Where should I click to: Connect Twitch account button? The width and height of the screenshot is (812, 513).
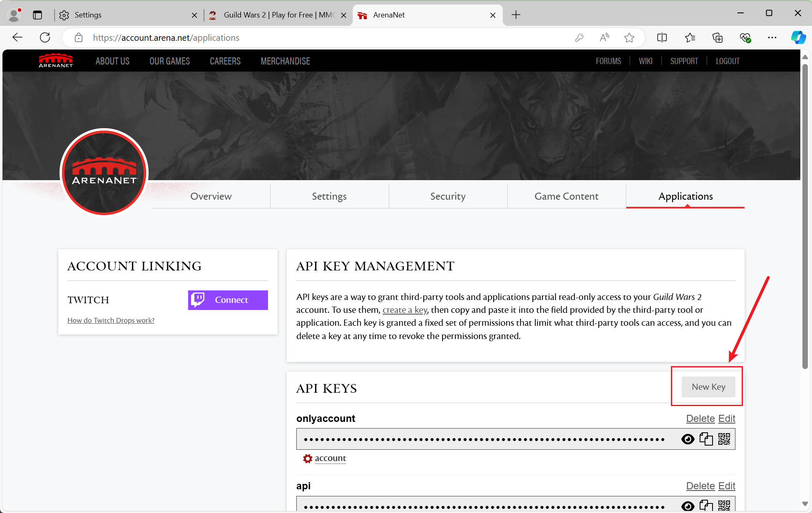point(228,300)
